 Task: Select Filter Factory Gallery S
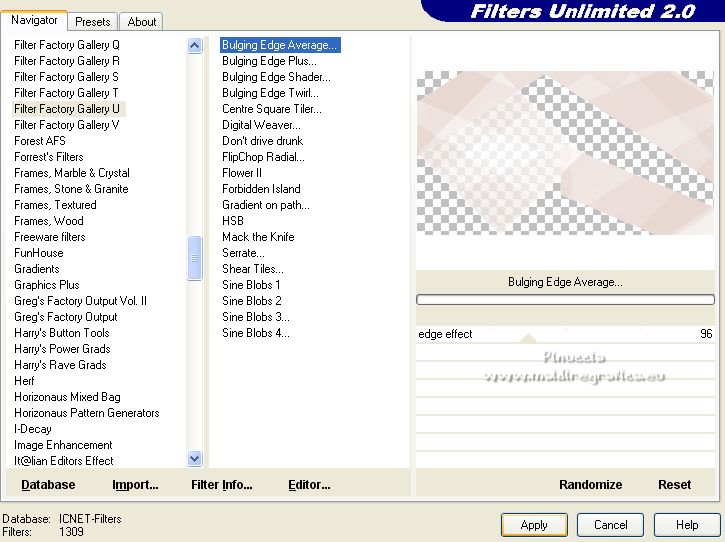67,77
